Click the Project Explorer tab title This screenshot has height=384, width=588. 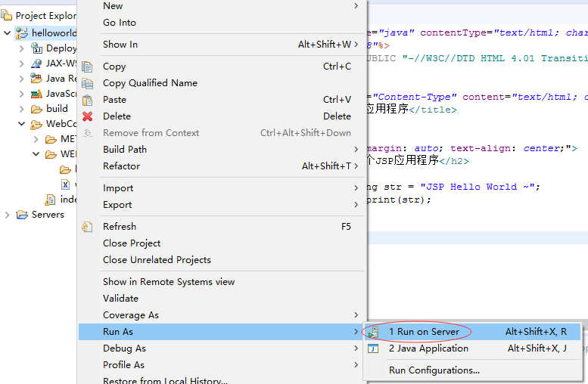tap(45, 16)
